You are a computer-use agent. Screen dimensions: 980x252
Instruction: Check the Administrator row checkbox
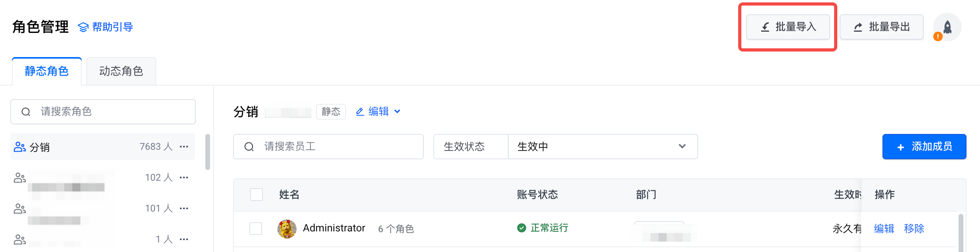256,229
